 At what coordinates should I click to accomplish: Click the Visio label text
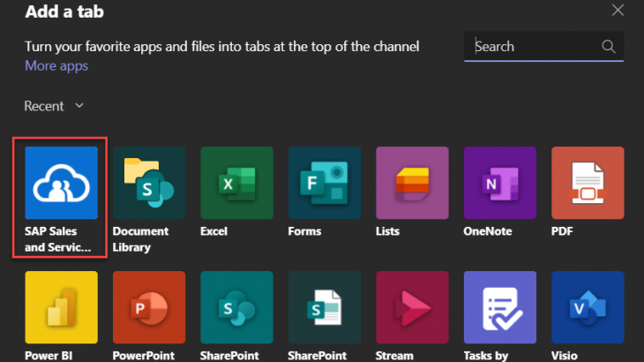(565, 356)
